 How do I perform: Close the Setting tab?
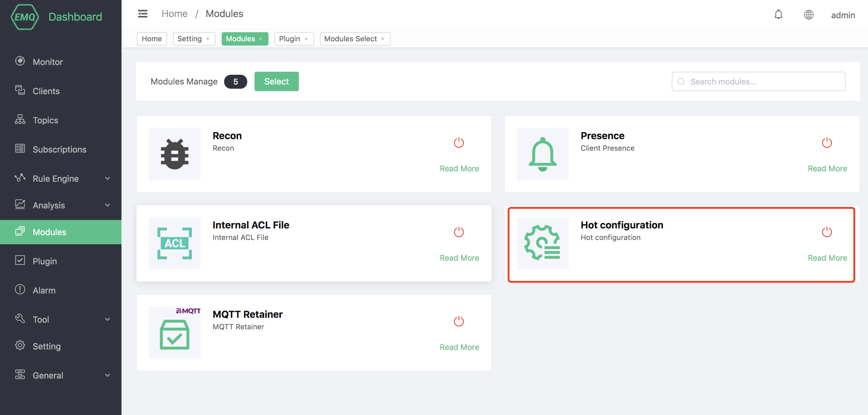click(x=208, y=39)
